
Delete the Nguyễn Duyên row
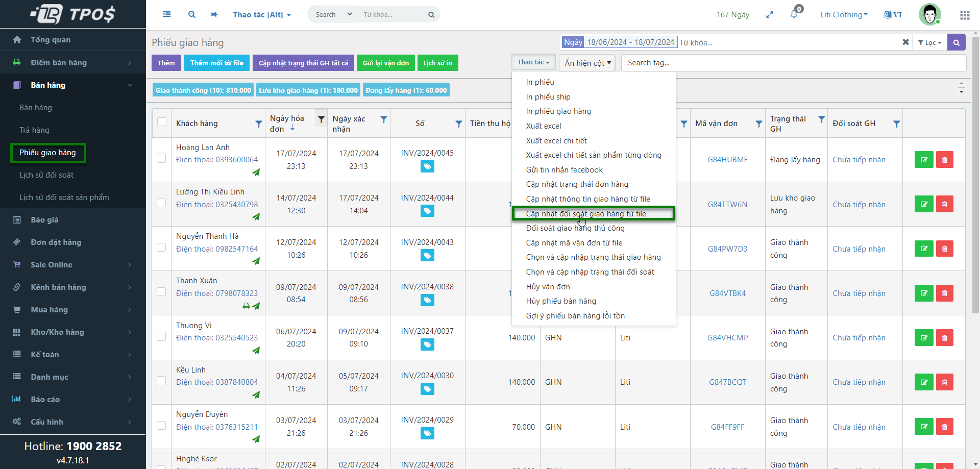[x=945, y=426]
